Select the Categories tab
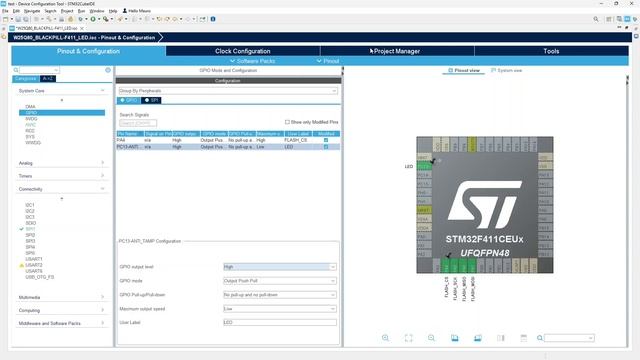Viewport: 640px width, 360px height. pyautogui.click(x=26, y=78)
